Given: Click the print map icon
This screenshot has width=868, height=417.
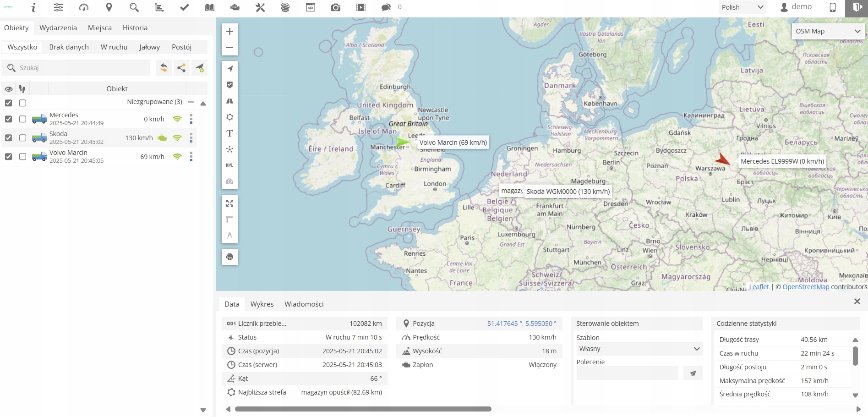Looking at the screenshot, I should 229,257.
